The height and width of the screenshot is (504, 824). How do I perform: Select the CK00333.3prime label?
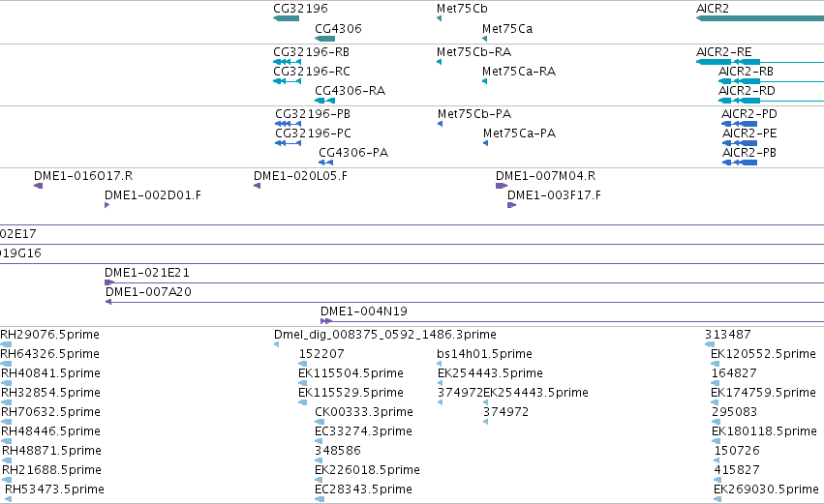[364, 411]
